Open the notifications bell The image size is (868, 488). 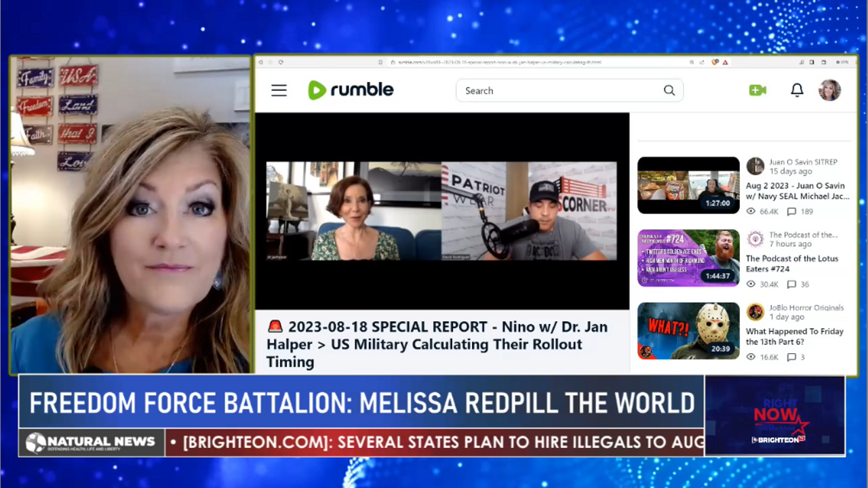(x=797, y=90)
